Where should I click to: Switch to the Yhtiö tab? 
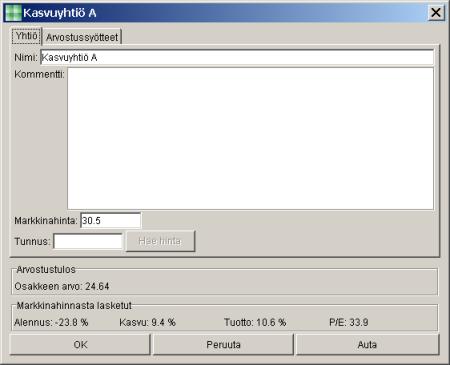27,36
